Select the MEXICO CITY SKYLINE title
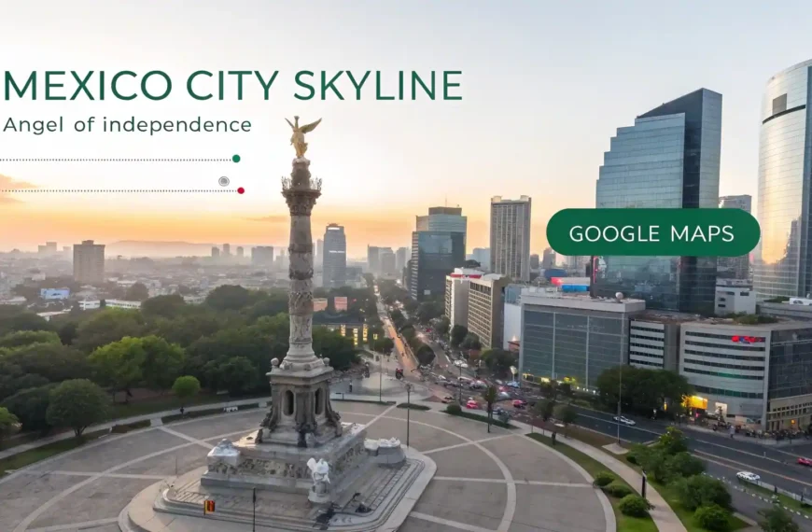This screenshot has height=532, width=812. (x=232, y=86)
